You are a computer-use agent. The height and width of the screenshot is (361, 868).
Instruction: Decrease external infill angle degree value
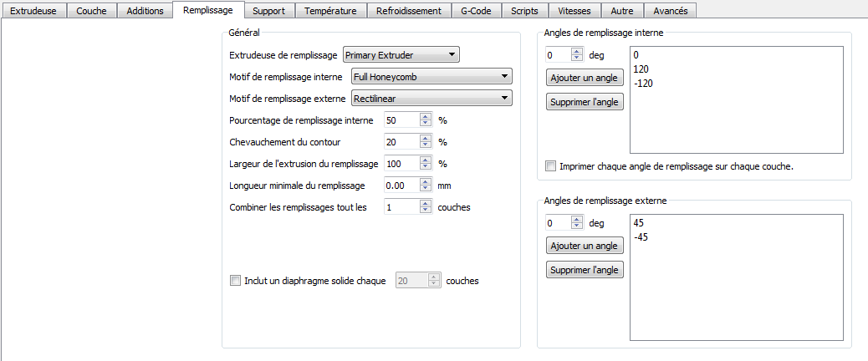pos(576,227)
